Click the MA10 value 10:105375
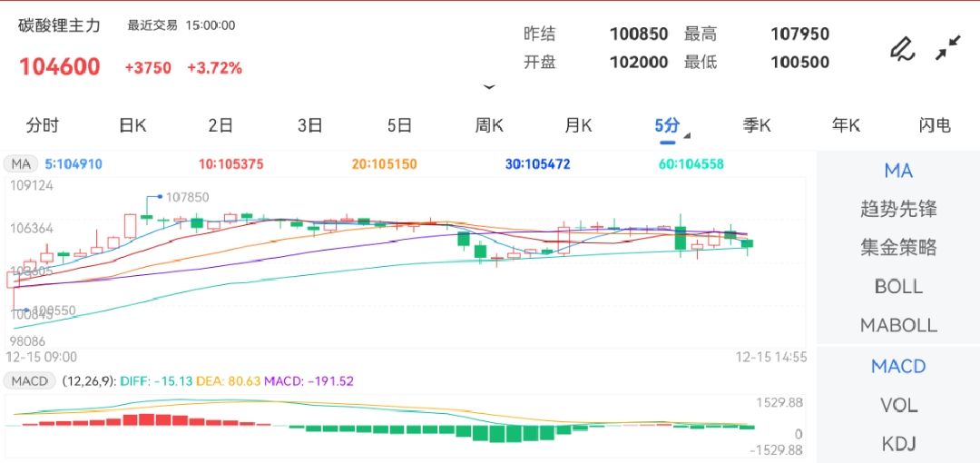Image resolution: width=980 pixels, height=463 pixels. [231, 164]
